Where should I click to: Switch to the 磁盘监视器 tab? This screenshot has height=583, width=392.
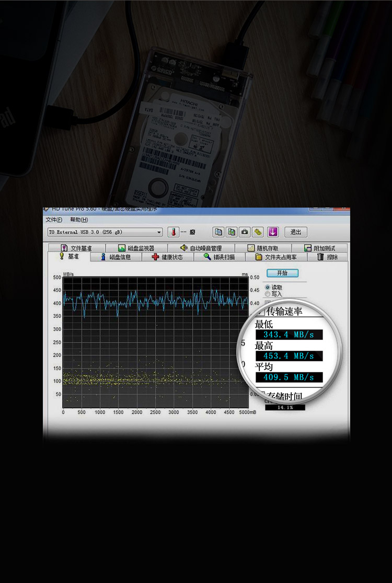[136, 248]
